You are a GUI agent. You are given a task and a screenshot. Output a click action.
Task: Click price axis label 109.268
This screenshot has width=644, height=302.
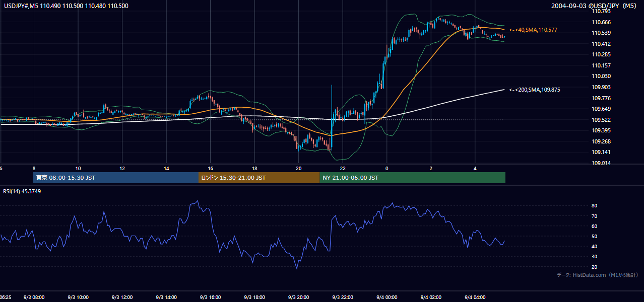tap(600, 141)
